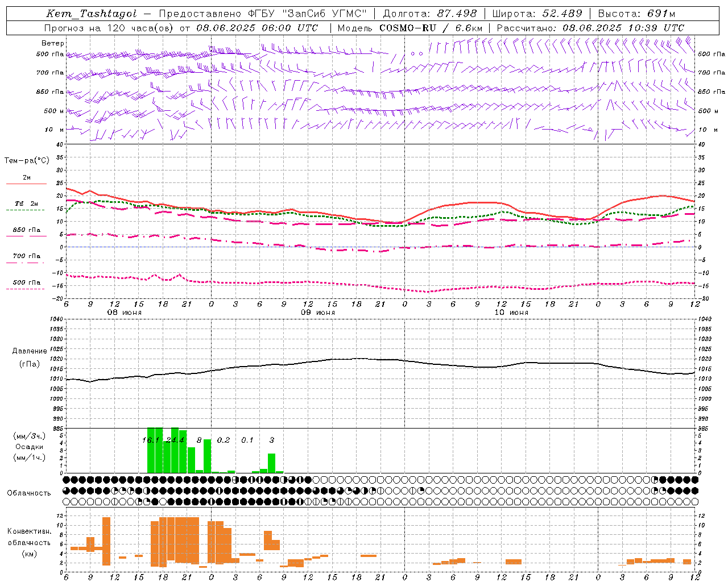
Task: Click the precipitation total 16.1
Action: 151,440
